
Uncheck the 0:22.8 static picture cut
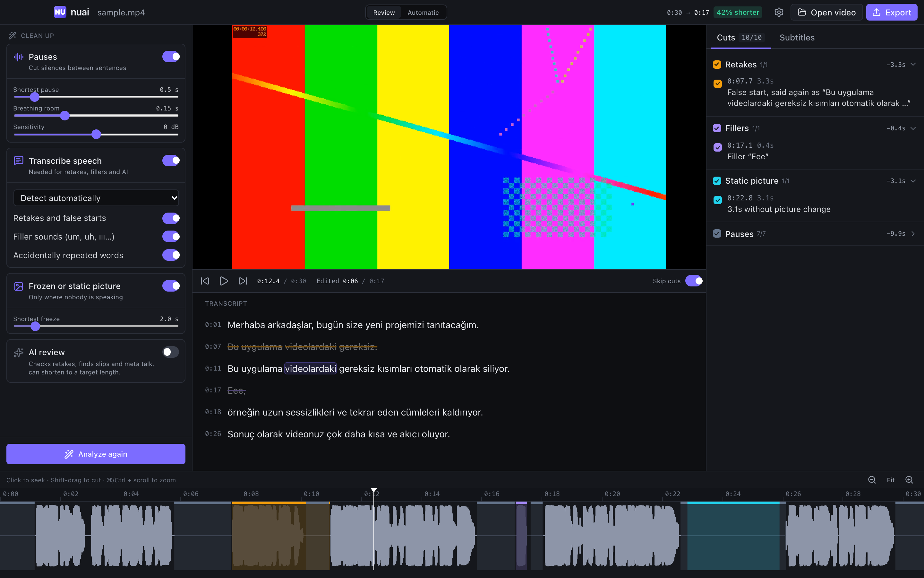718,200
